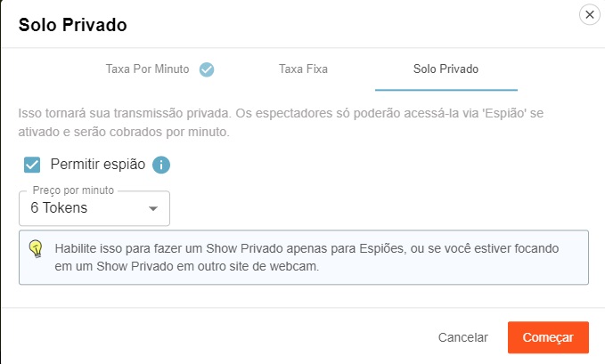Close the Solo Privado dialog
This screenshot has height=364, width=605.
coord(589,15)
